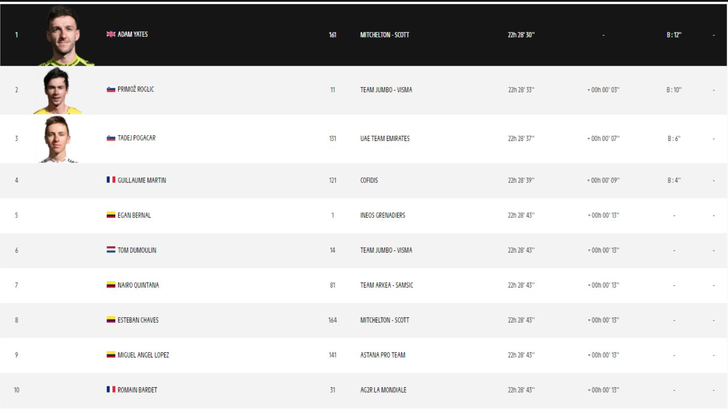The height and width of the screenshot is (409, 728).
Task: Click the flag icon next to Tadej Pogačar
Action: (111, 138)
